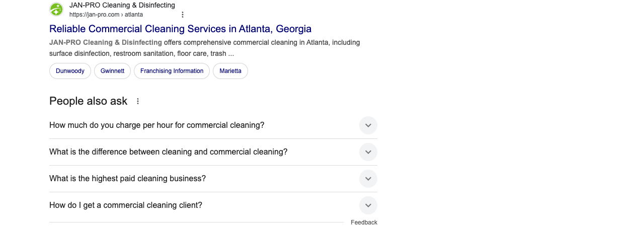Select the Gwinnett sitelink chip
Image resolution: width=644 pixels, height=226 pixels.
[x=112, y=71]
